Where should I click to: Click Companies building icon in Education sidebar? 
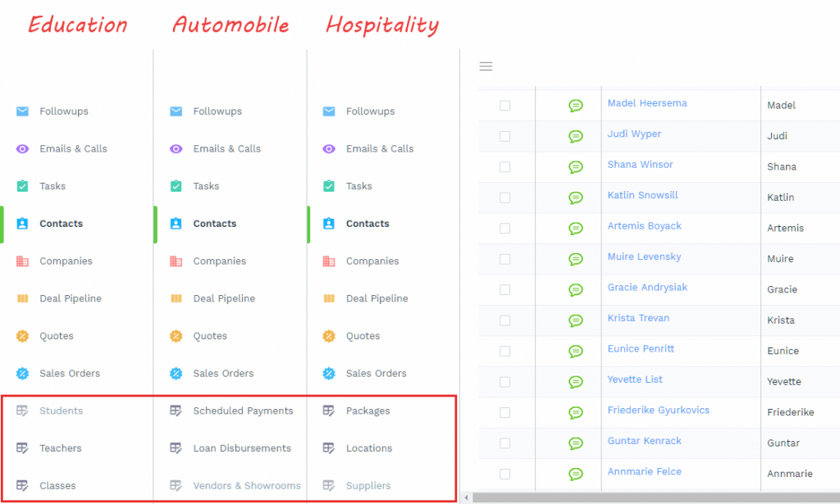(x=22, y=261)
